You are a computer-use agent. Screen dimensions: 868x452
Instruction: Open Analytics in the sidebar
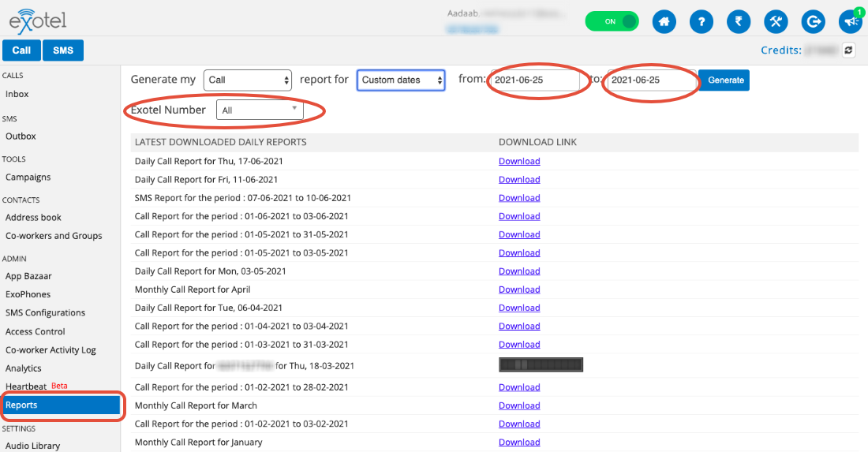point(23,368)
